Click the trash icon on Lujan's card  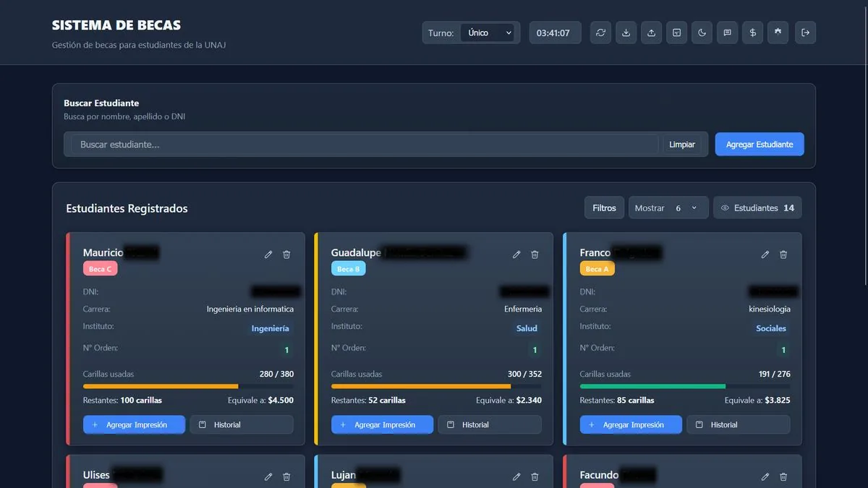[535, 477]
